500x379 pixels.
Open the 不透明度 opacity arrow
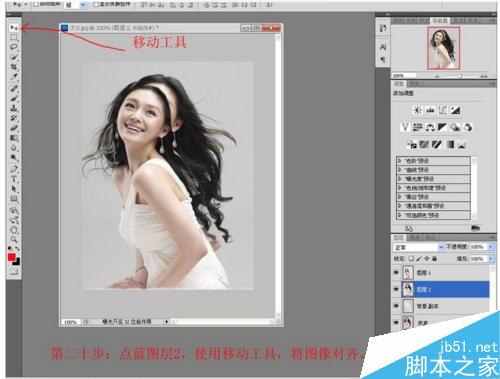(491, 247)
